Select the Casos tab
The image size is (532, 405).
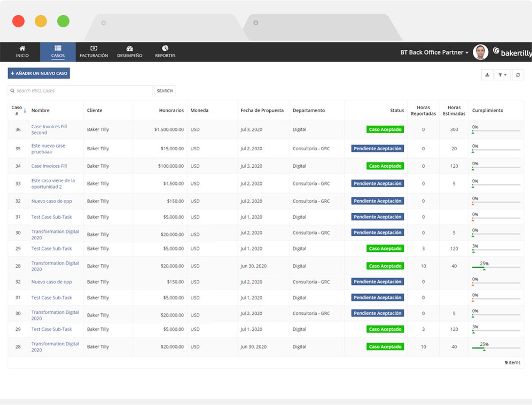[58, 52]
